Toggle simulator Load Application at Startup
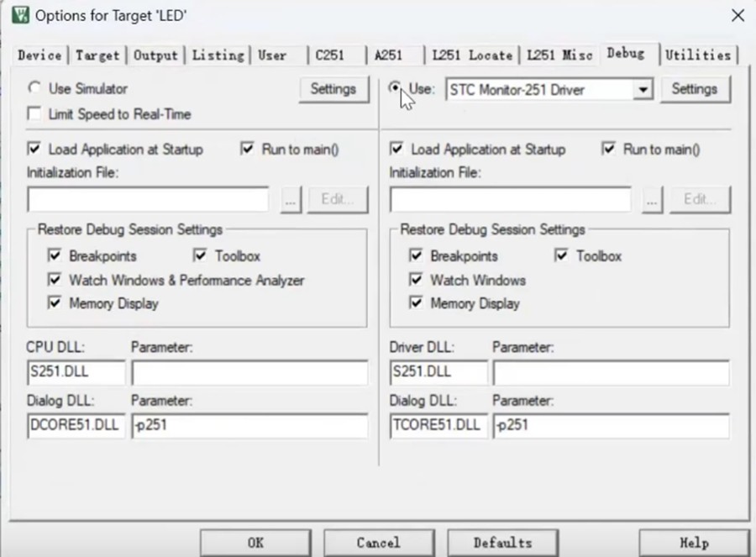 tap(34, 149)
